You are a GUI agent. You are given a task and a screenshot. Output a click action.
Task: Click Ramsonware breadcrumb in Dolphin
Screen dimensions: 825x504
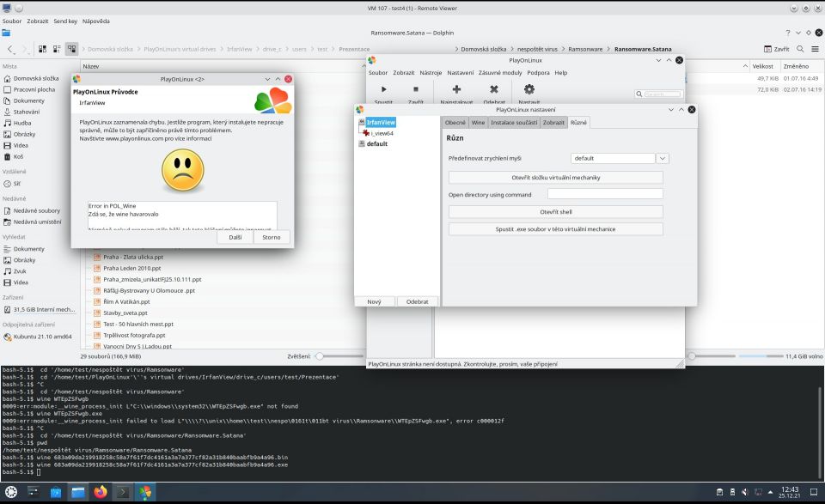point(585,49)
